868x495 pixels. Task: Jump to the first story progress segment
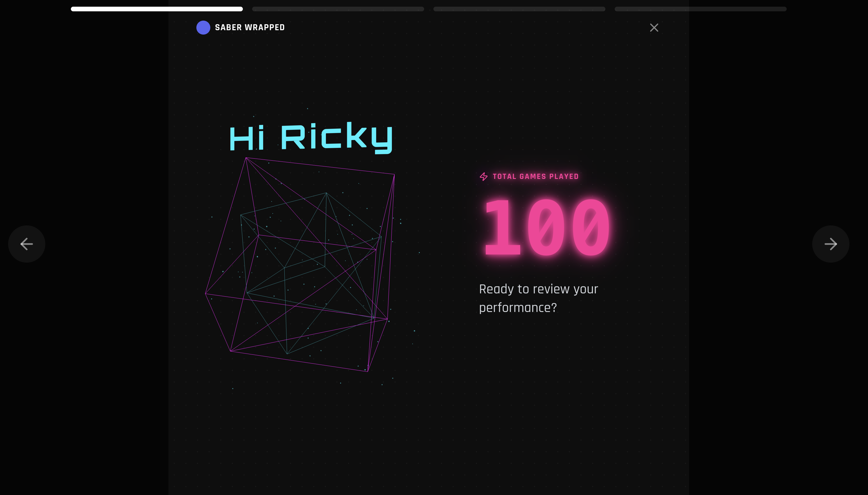point(157,9)
